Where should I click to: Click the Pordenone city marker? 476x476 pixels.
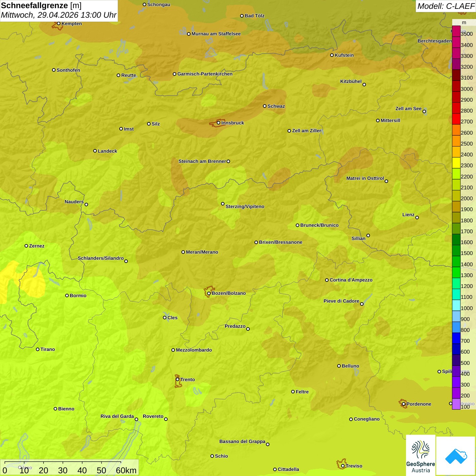tap(404, 404)
